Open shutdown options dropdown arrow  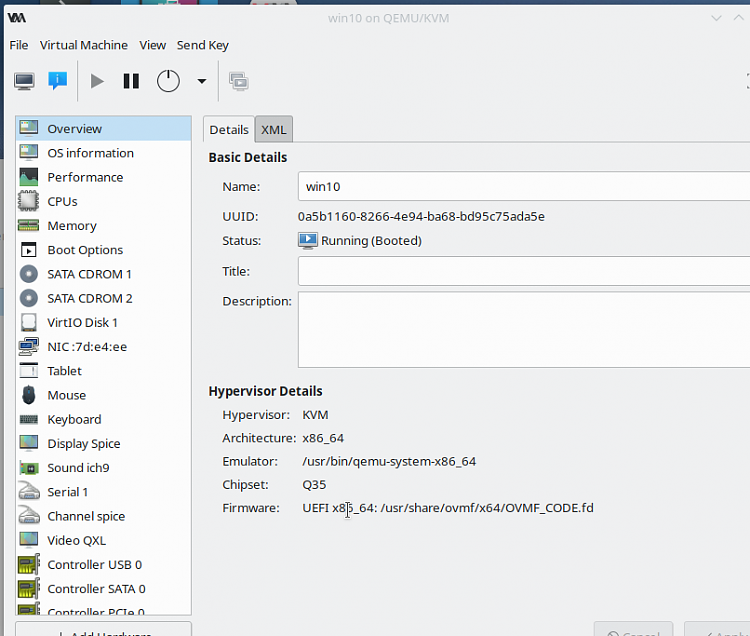202,81
